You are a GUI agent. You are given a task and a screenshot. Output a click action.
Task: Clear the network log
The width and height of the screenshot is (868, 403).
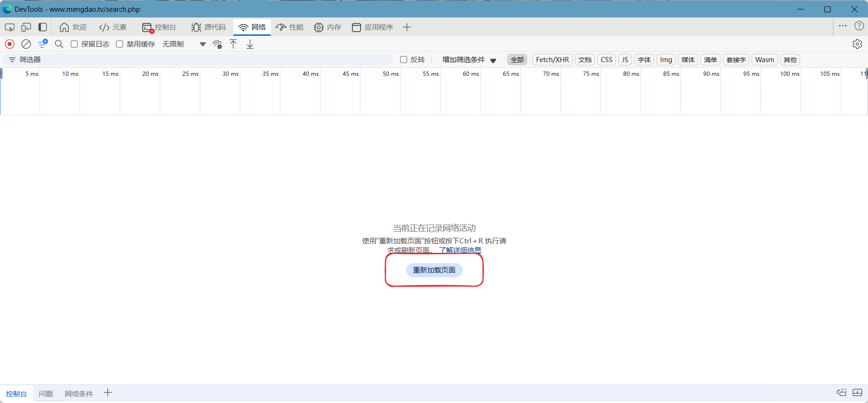26,44
